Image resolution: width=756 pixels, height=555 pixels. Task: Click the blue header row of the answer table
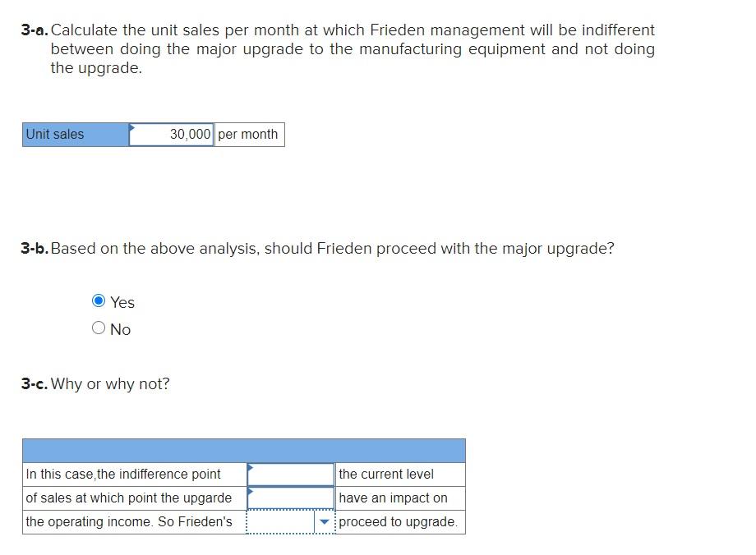(x=243, y=450)
